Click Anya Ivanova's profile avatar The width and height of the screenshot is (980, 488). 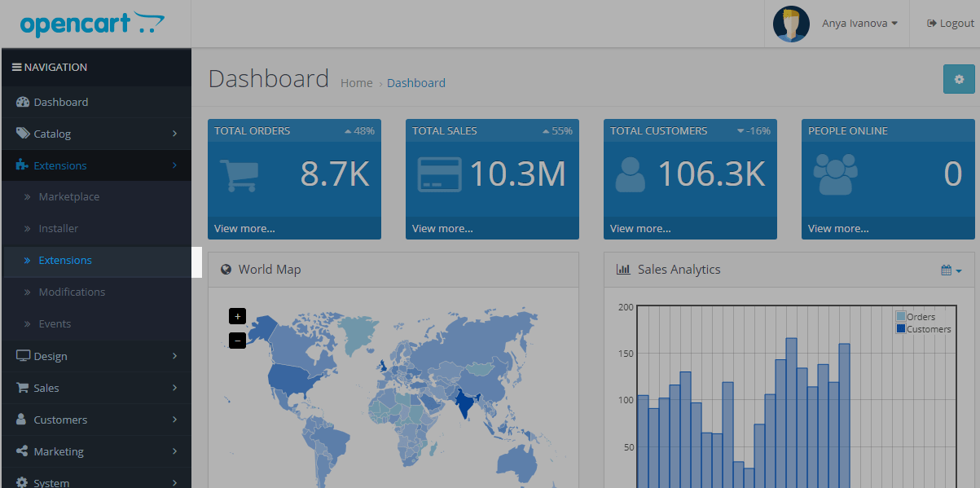click(790, 24)
